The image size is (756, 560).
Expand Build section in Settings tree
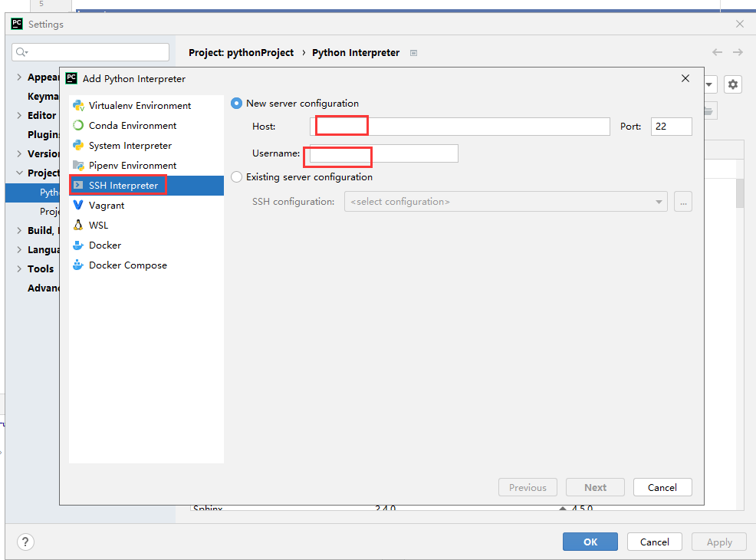pos(19,231)
